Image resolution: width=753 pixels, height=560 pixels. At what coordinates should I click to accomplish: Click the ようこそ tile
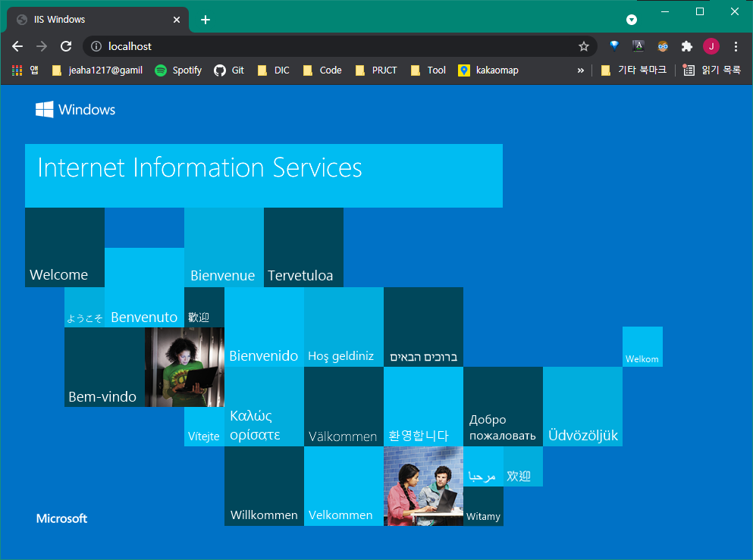pyautogui.click(x=84, y=307)
